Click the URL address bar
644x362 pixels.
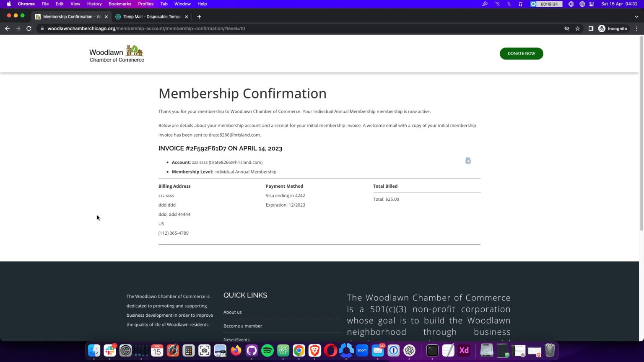click(x=293, y=28)
